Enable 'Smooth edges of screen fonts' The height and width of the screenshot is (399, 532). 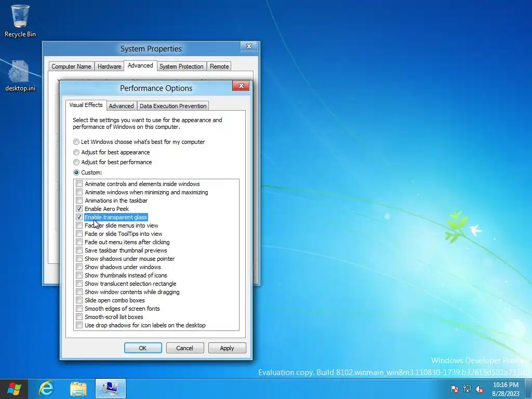point(79,309)
